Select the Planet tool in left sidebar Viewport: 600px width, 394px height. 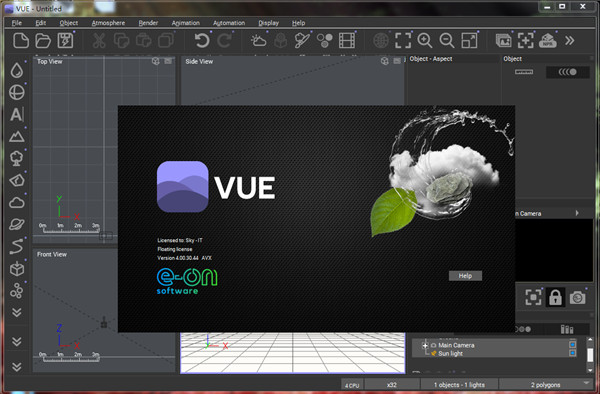click(x=16, y=225)
